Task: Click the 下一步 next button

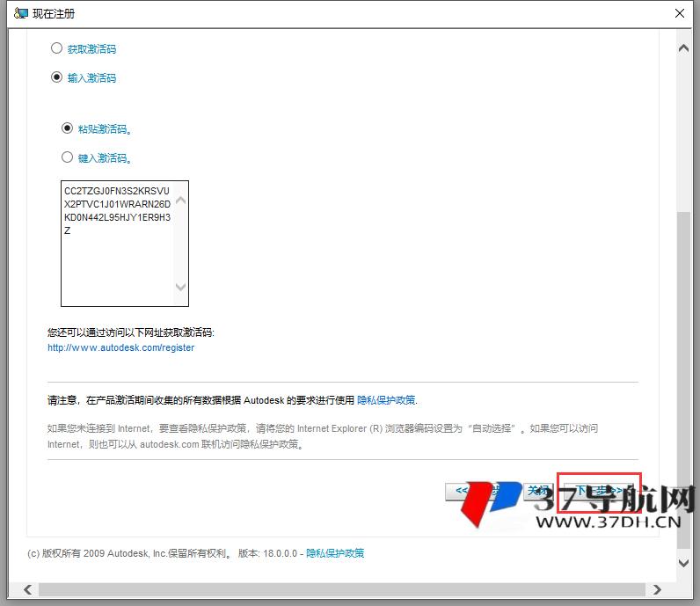Action: (599, 492)
